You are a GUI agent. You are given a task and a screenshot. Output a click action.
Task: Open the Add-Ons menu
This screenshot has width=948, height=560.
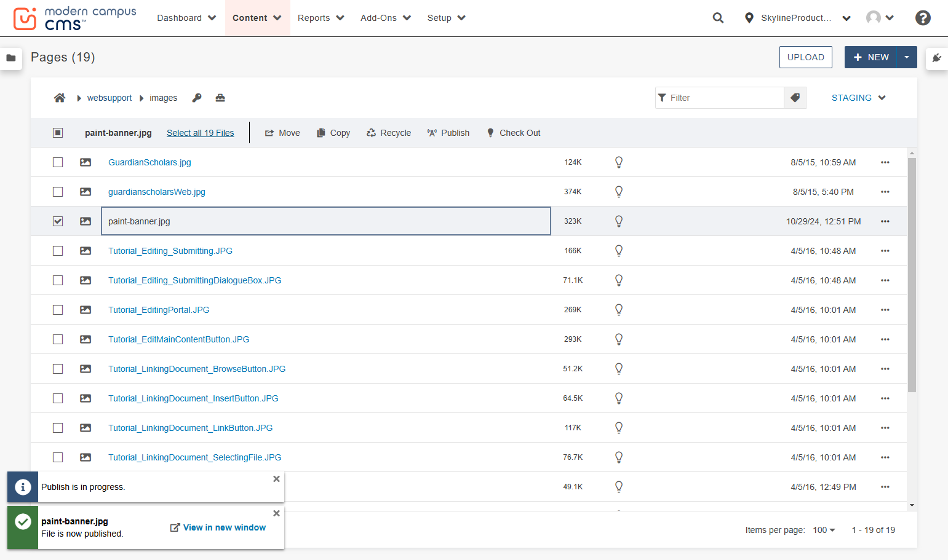click(386, 18)
